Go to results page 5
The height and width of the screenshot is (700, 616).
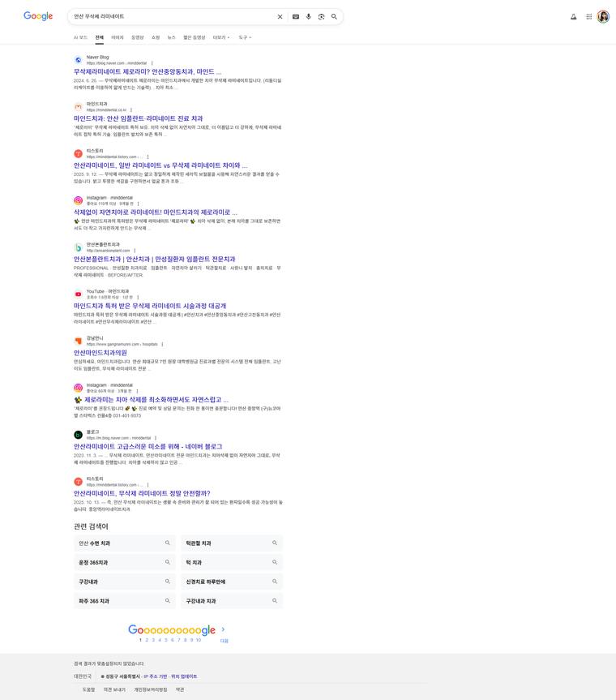coord(166,640)
